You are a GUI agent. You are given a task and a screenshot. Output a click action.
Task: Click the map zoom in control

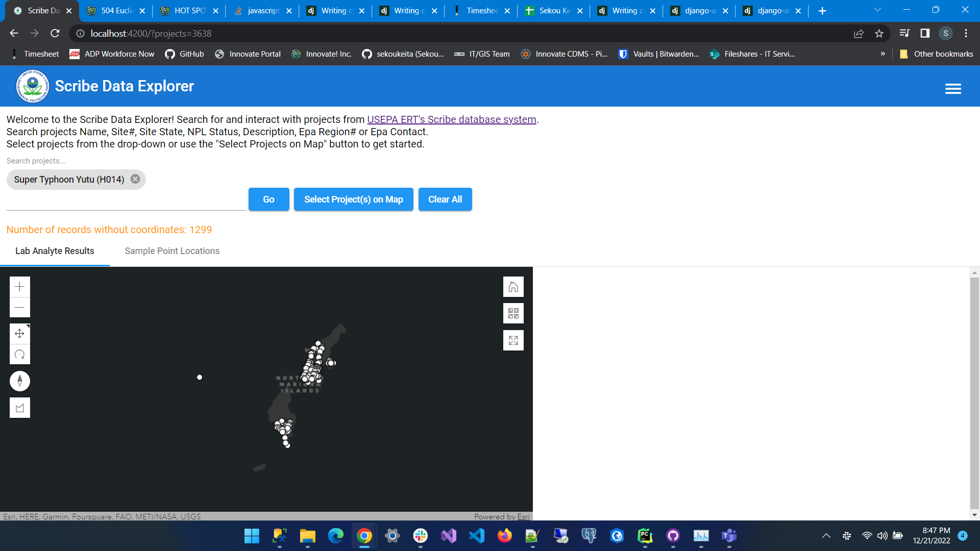point(19,287)
